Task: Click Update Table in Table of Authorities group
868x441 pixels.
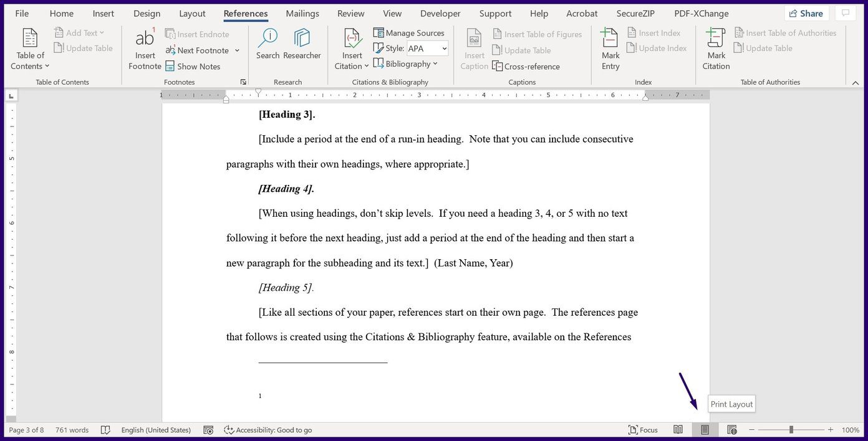Action: click(763, 48)
